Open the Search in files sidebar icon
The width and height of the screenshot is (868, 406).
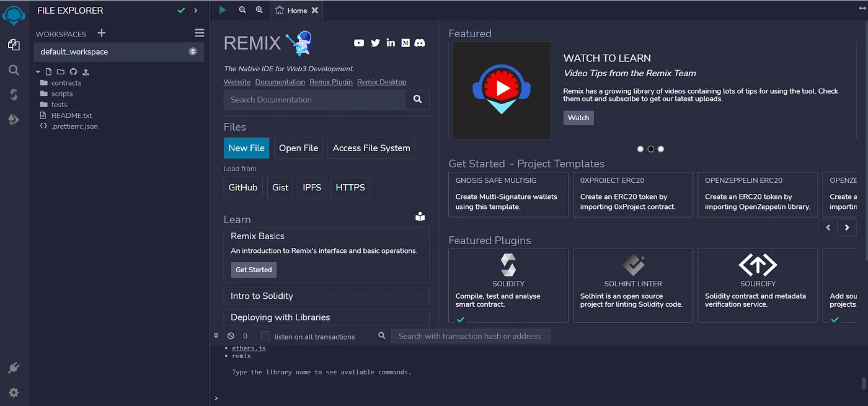click(14, 70)
